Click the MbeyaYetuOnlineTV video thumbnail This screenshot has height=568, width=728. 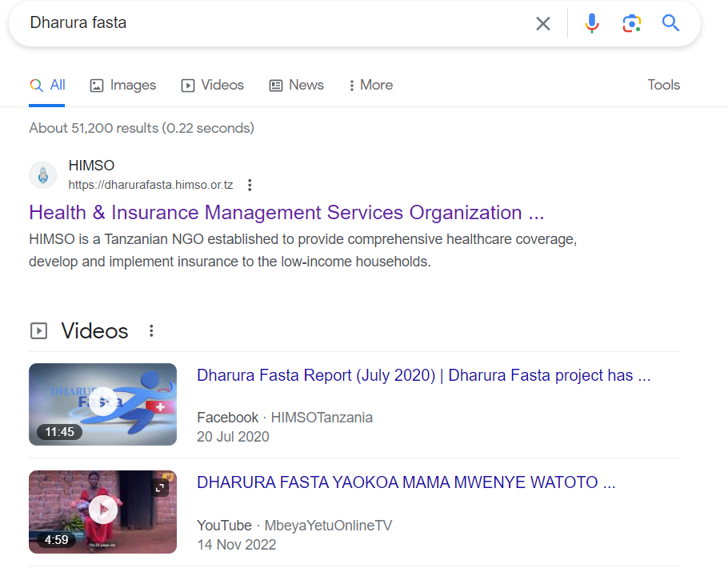coord(102,510)
